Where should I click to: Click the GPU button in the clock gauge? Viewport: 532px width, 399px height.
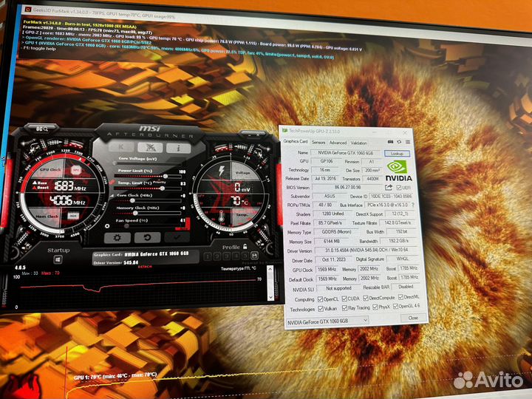75,170
